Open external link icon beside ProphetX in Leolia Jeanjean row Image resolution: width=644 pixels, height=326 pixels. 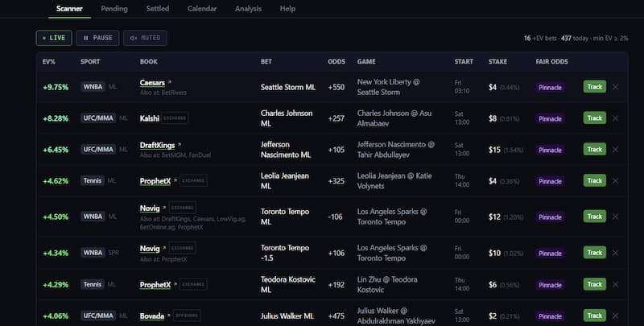tap(175, 180)
